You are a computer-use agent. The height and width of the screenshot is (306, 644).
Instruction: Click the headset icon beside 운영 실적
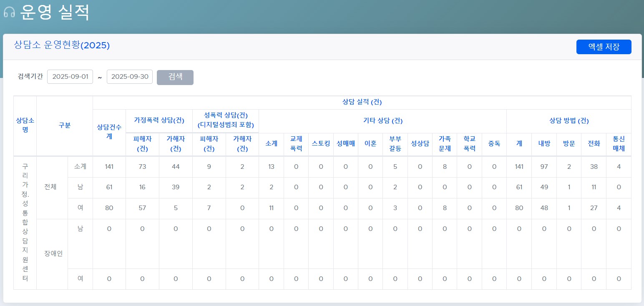click(x=9, y=13)
